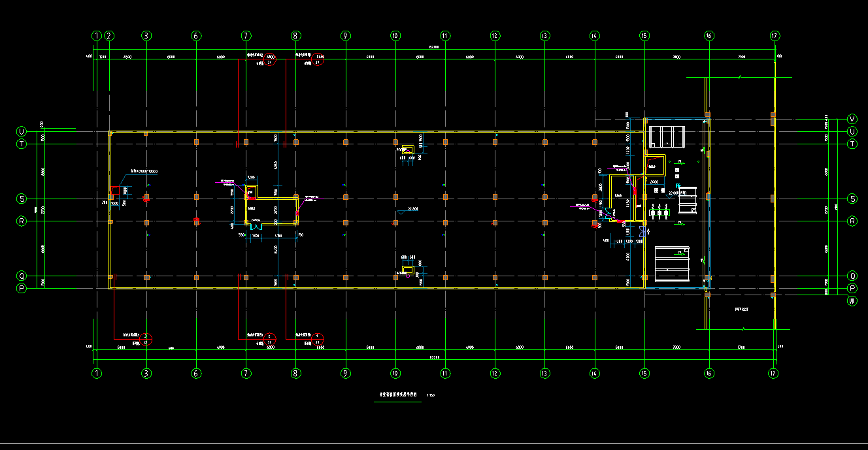
Task: Select the green three-unit equipment near axis R
Action: [x=659, y=212]
